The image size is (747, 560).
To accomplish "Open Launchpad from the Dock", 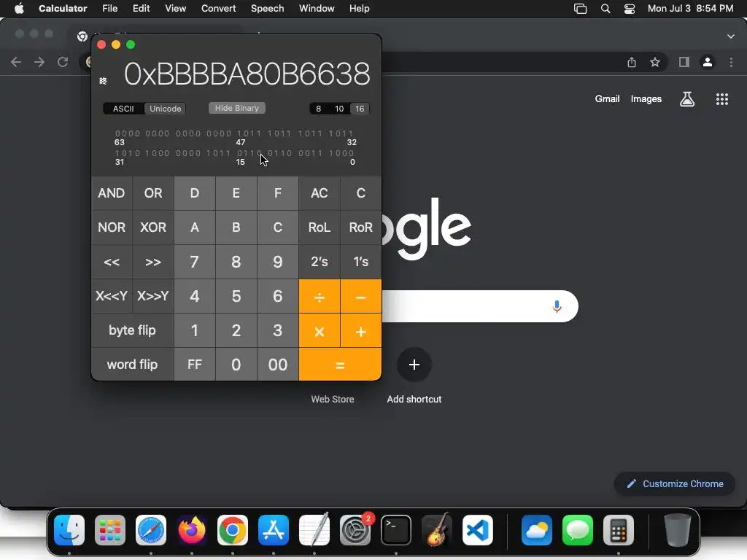I will point(110,530).
